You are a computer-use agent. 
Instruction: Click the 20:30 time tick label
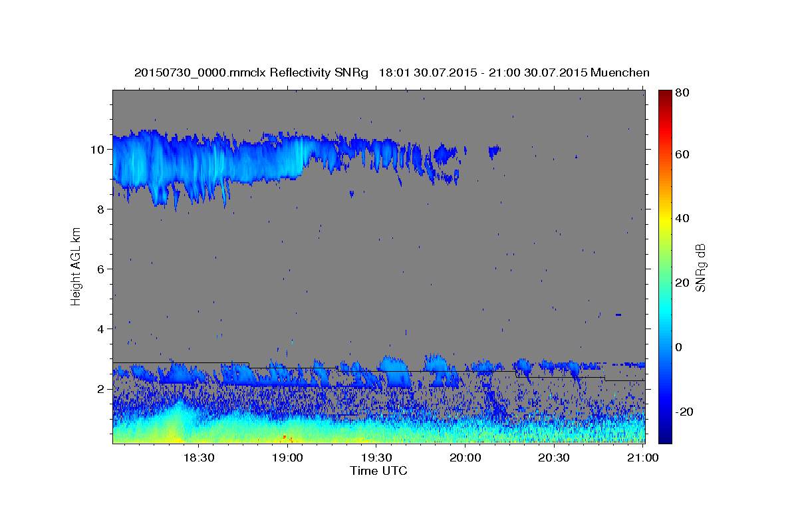point(553,458)
